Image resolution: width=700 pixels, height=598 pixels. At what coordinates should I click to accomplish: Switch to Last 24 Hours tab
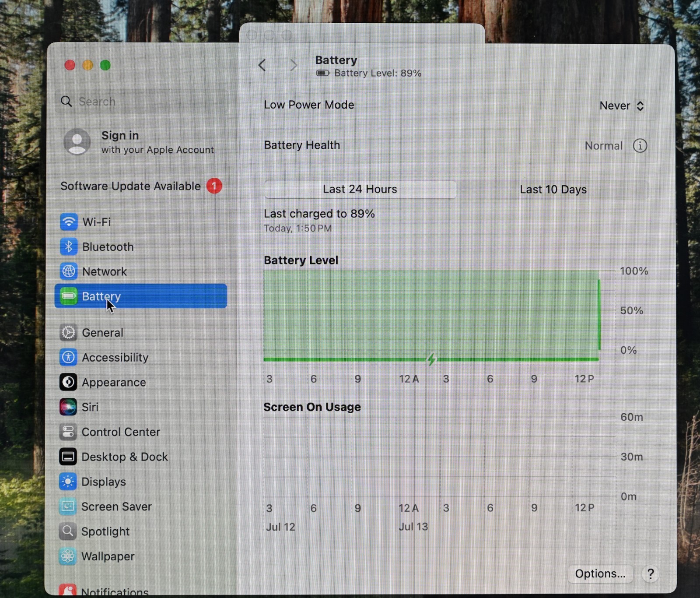point(360,189)
